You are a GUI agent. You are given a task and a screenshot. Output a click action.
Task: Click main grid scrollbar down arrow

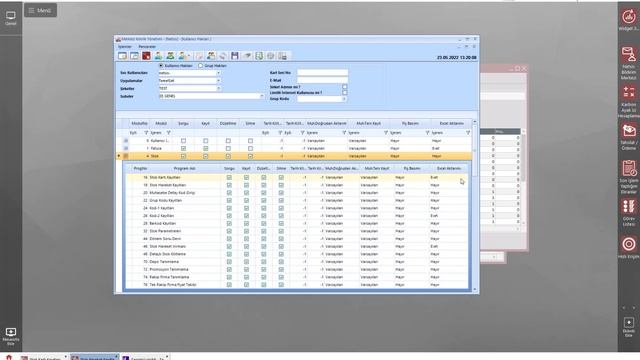[474, 289]
